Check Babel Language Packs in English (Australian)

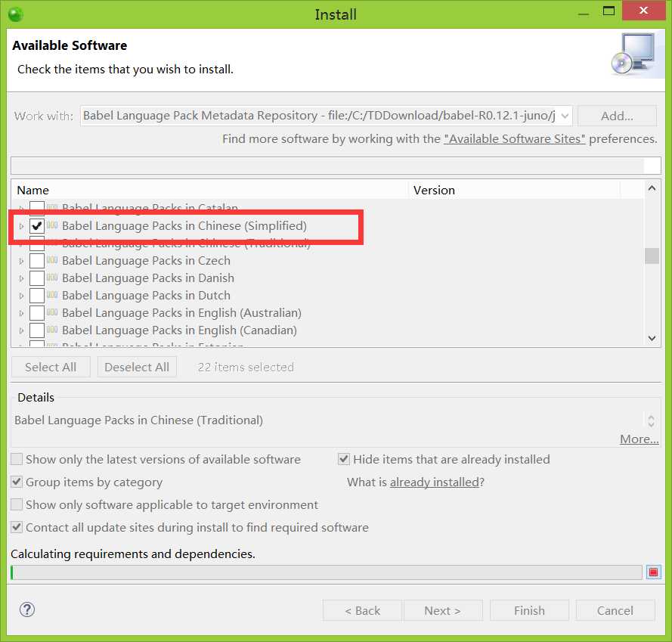(x=37, y=312)
